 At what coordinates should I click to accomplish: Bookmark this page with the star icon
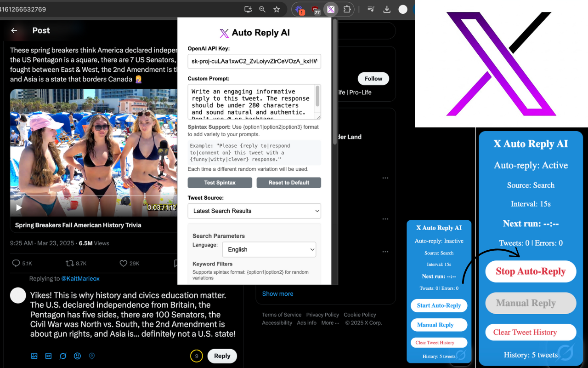pos(277,9)
